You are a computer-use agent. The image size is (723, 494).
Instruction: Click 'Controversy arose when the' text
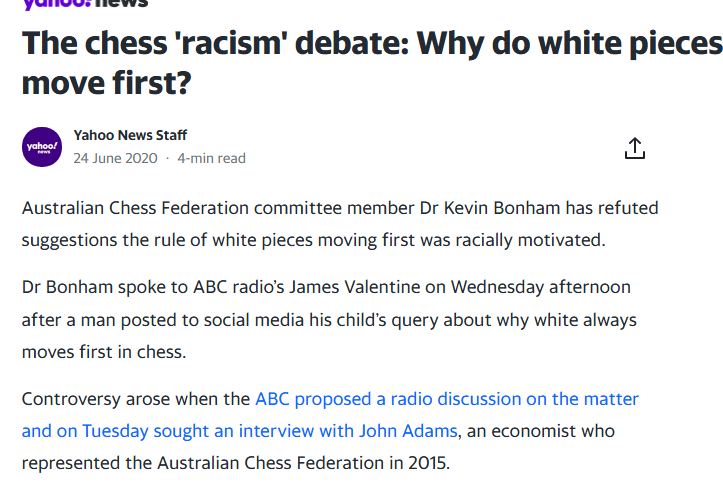tap(136, 399)
